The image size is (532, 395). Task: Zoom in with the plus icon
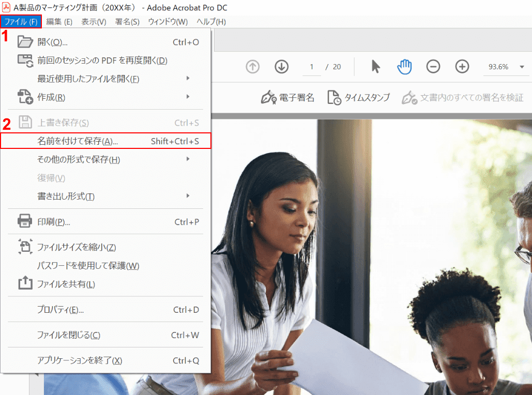462,67
